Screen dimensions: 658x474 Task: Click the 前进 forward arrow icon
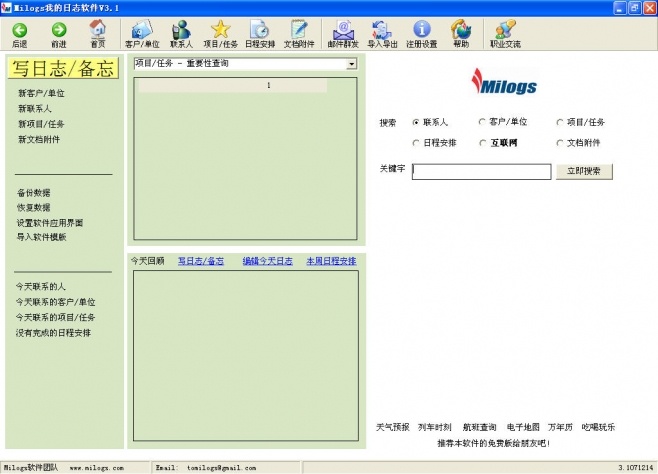(59, 30)
